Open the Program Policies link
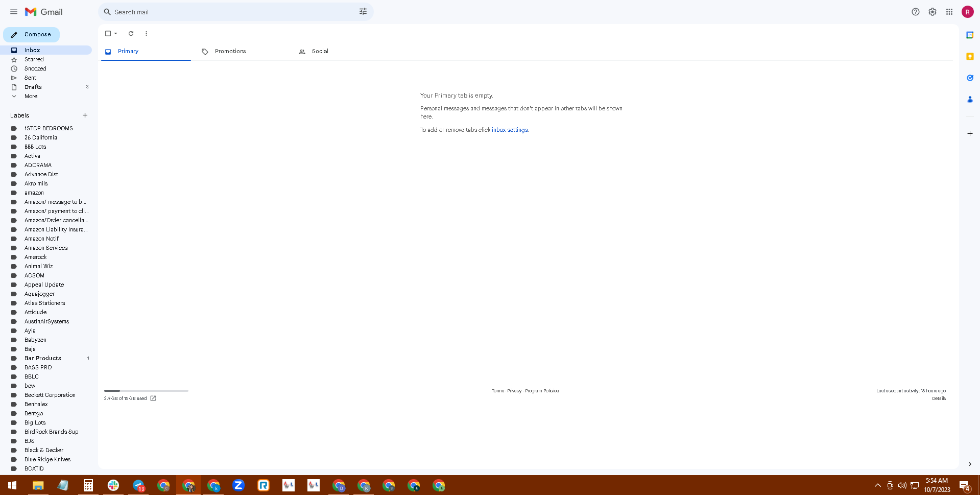This screenshot has width=980, height=495. tap(542, 391)
